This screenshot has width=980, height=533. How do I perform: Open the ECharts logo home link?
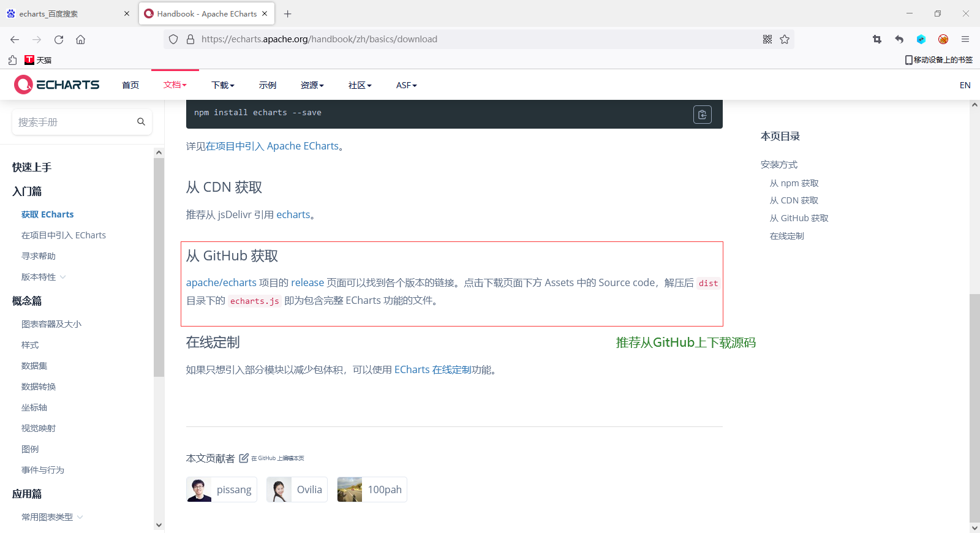pos(56,85)
